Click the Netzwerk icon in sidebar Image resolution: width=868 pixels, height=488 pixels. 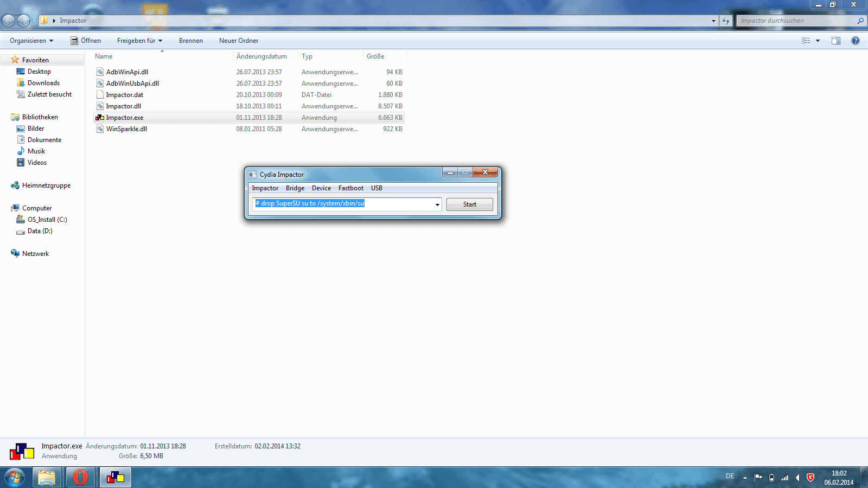15,254
